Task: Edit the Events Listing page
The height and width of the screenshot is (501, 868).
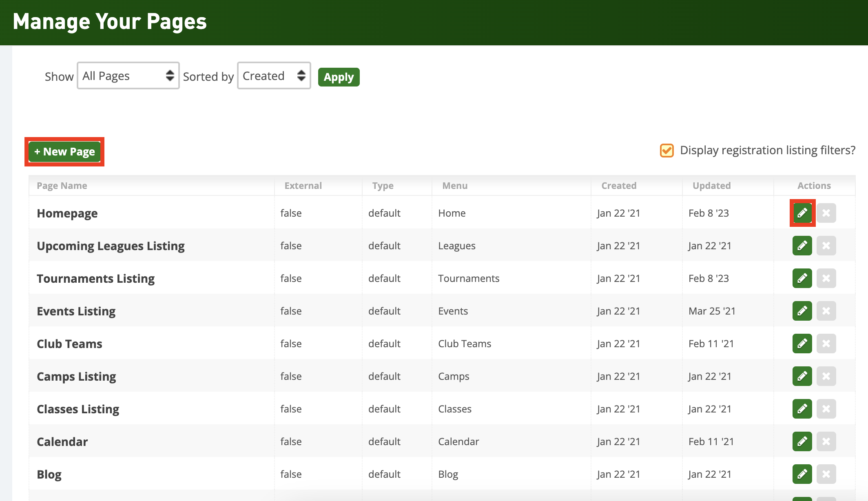Action: 802,311
